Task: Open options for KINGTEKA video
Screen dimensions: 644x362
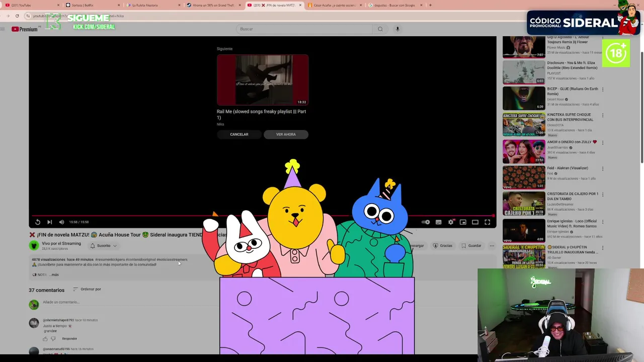Action: click(603, 116)
